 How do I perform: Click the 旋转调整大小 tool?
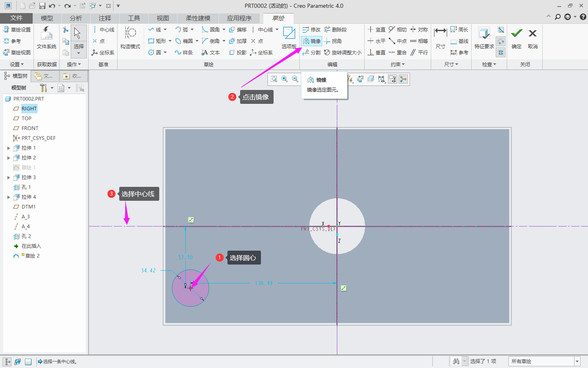pyautogui.click(x=343, y=52)
